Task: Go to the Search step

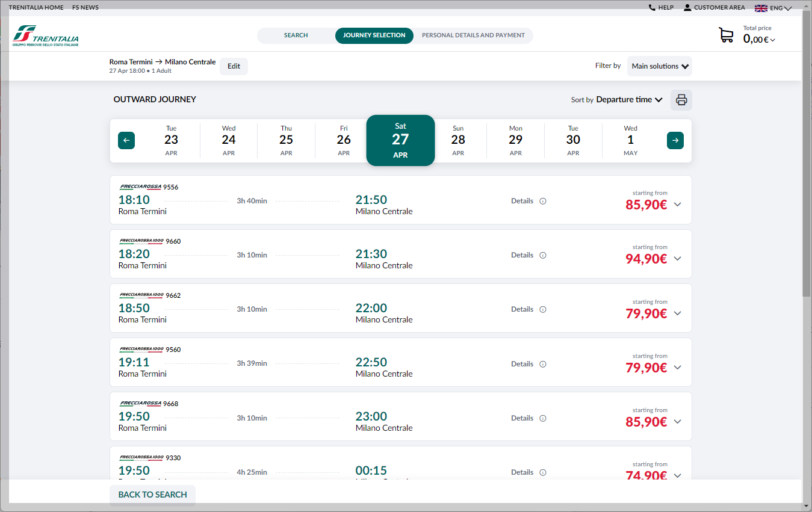Action: (296, 35)
